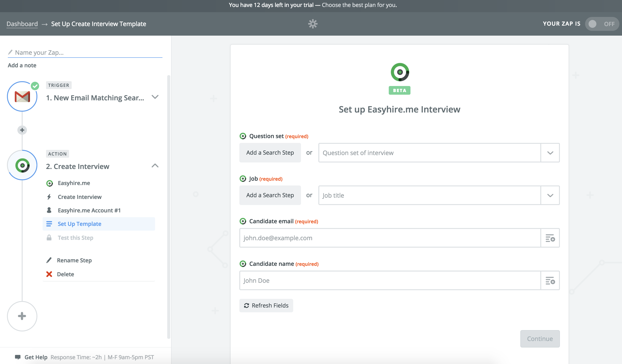Expand the New Email Matching Search trigger
This screenshot has height=364, width=622.
[x=155, y=97]
